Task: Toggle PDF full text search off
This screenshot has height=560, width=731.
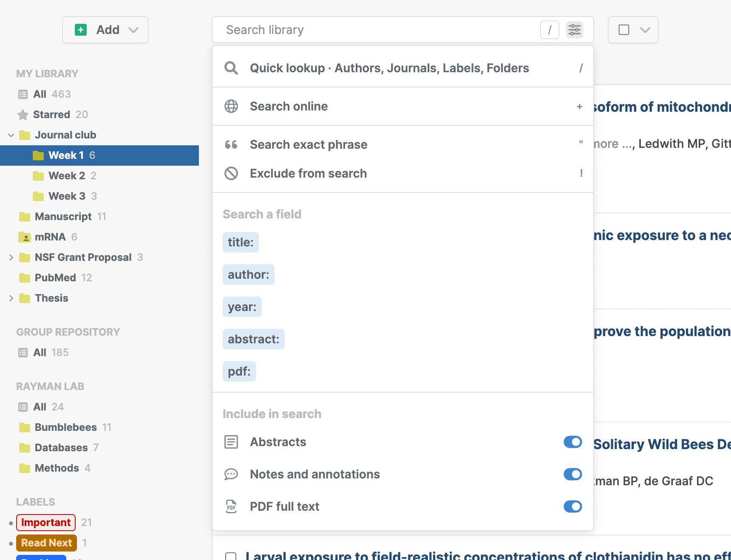Action: [x=572, y=506]
